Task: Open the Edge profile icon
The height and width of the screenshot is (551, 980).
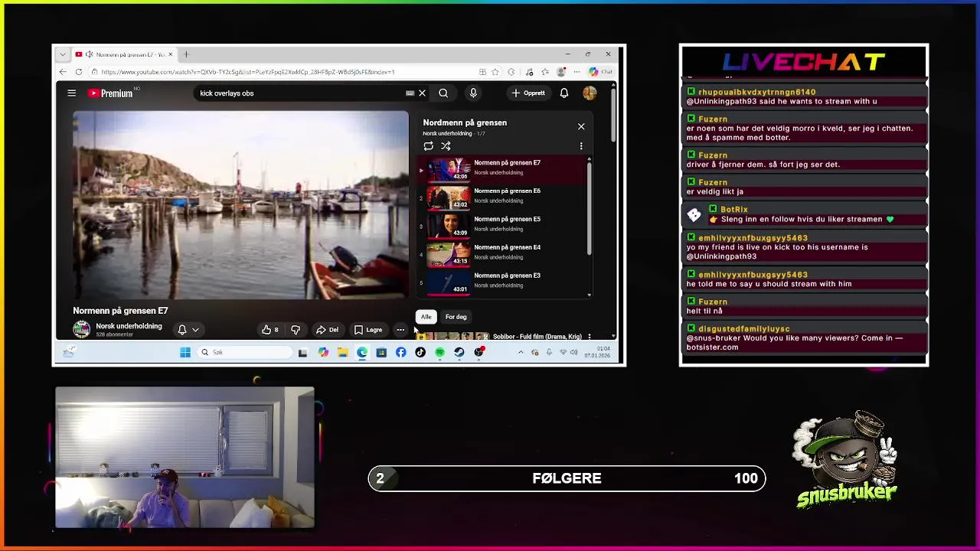Action: tap(561, 72)
